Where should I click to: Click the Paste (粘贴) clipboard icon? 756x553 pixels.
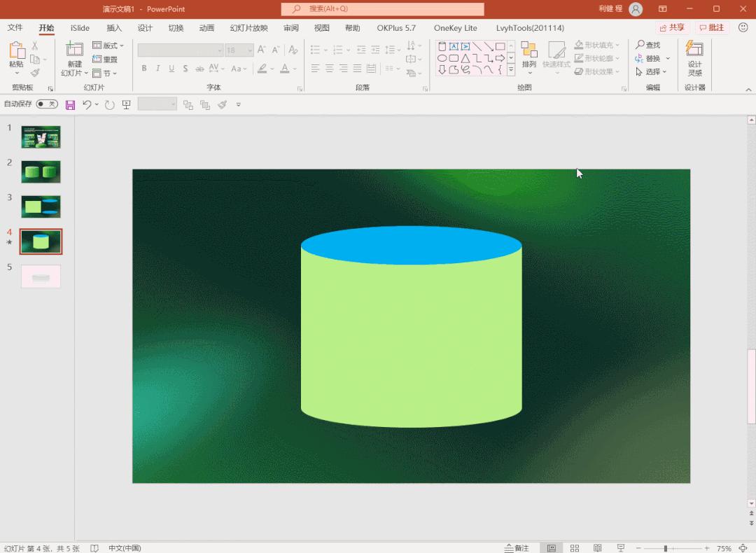tap(16, 50)
